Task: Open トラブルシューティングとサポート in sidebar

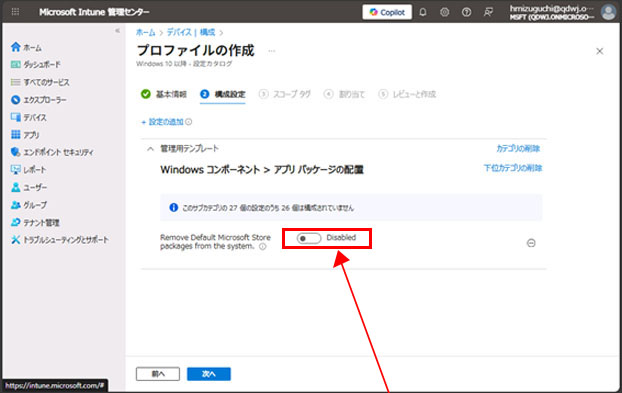Action: coord(60,240)
